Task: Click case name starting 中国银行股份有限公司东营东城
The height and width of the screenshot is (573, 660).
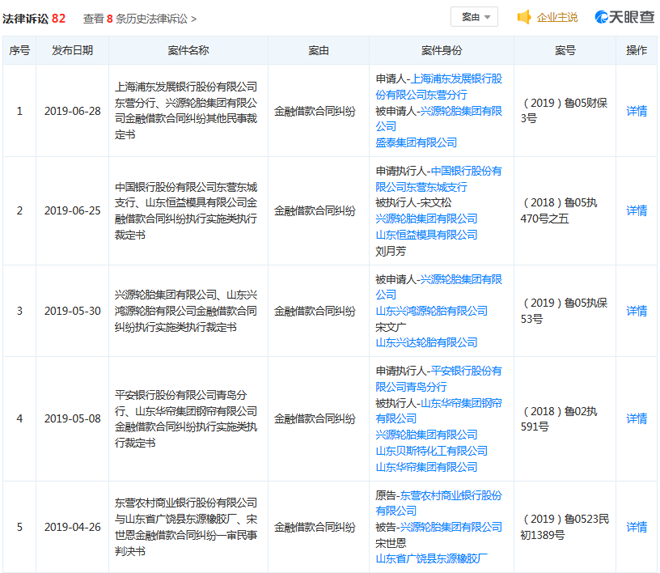Action: click(186, 211)
